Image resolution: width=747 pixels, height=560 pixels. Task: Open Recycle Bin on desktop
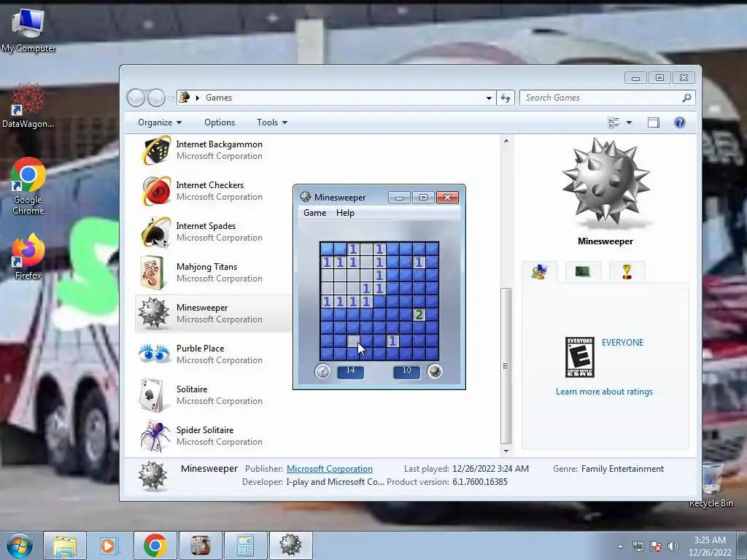tap(711, 483)
